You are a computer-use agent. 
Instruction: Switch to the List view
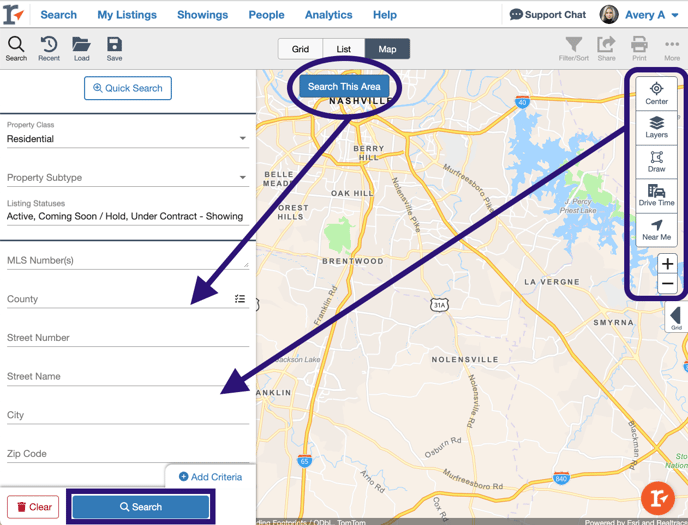pyautogui.click(x=343, y=49)
